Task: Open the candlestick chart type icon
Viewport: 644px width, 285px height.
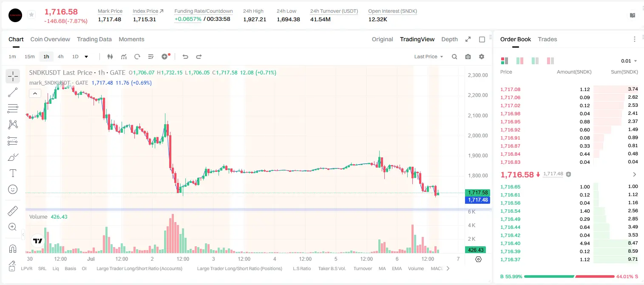Action: pyautogui.click(x=110, y=57)
